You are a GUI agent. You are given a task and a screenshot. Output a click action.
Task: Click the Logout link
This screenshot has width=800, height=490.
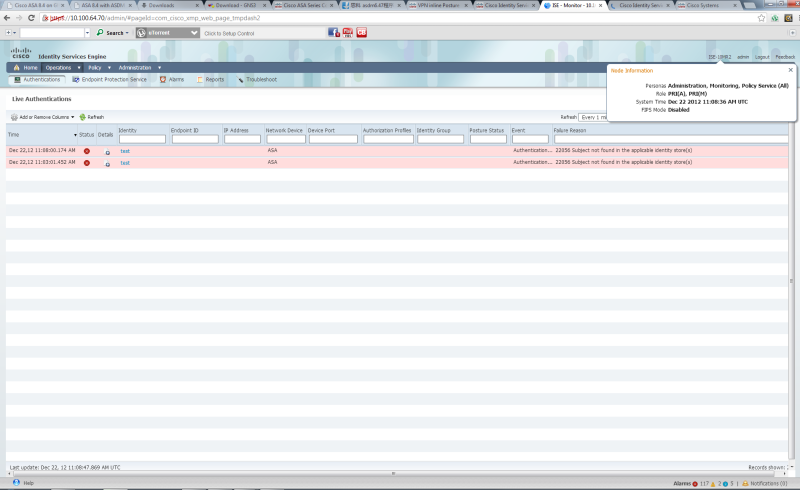click(762, 57)
